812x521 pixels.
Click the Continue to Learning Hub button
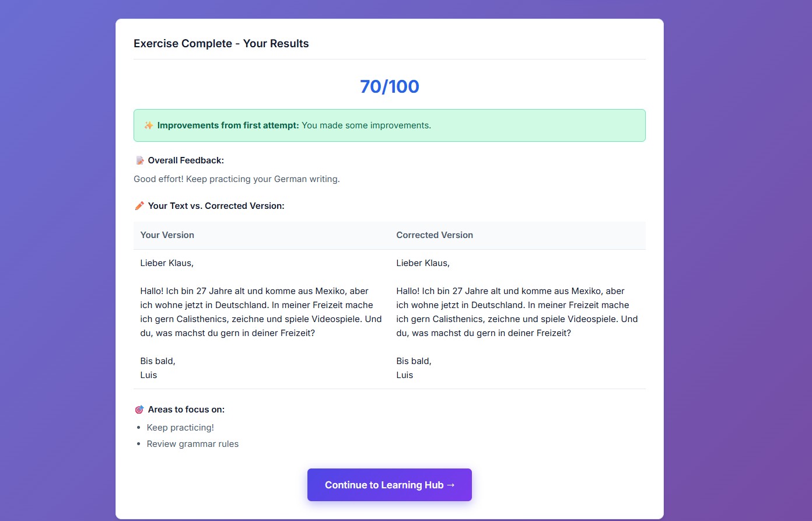point(389,485)
